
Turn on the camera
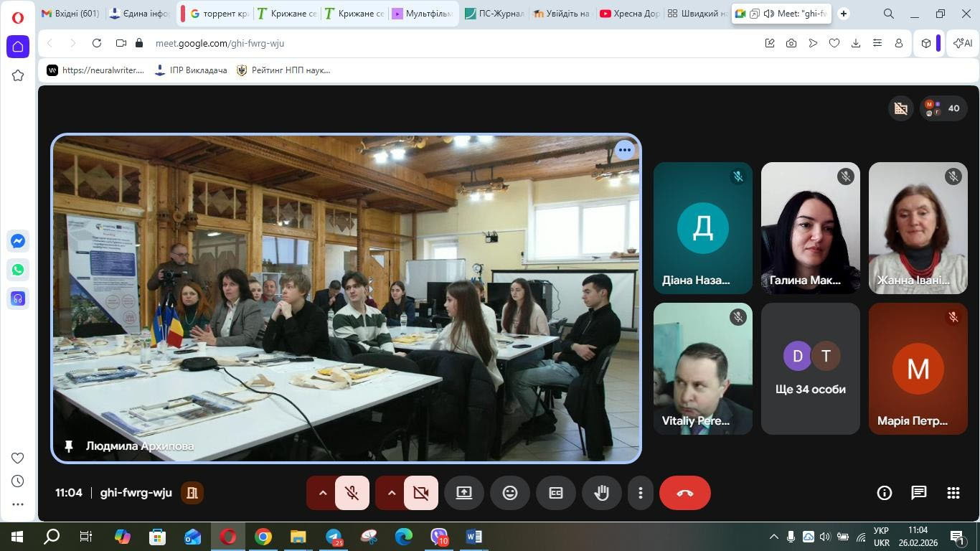click(420, 493)
